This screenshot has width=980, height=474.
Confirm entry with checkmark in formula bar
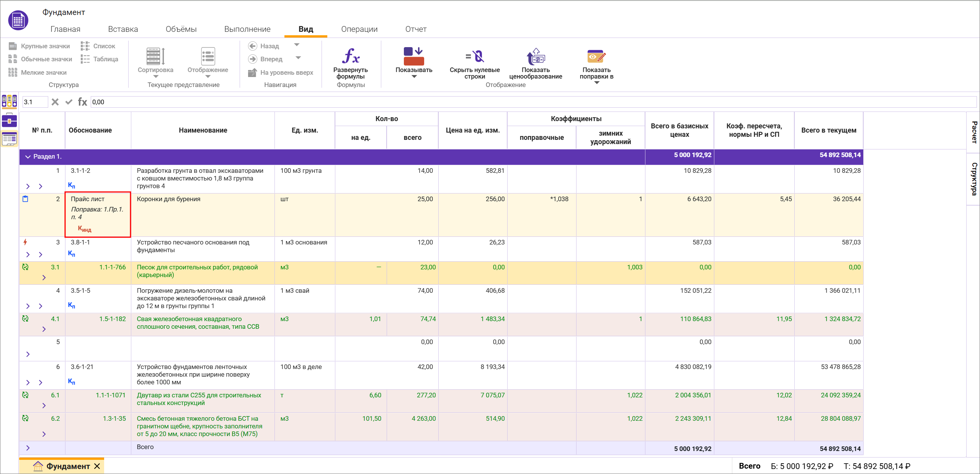tap(69, 102)
